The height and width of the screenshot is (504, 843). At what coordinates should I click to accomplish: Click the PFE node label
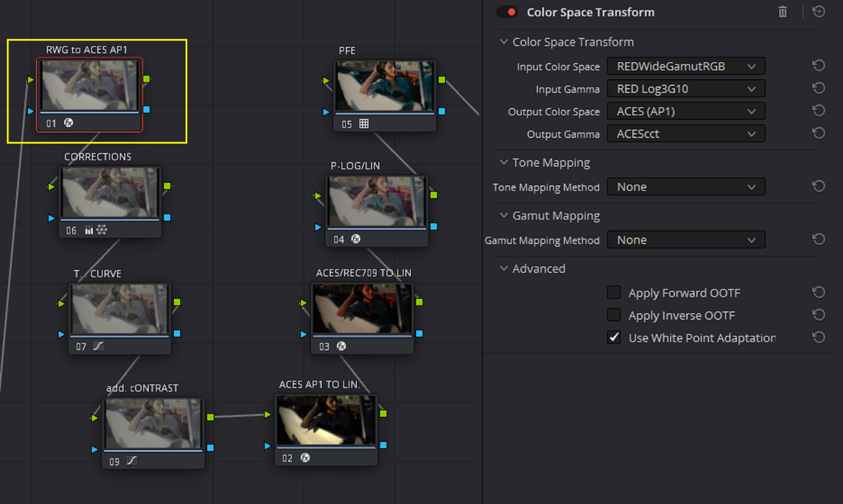tap(347, 51)
